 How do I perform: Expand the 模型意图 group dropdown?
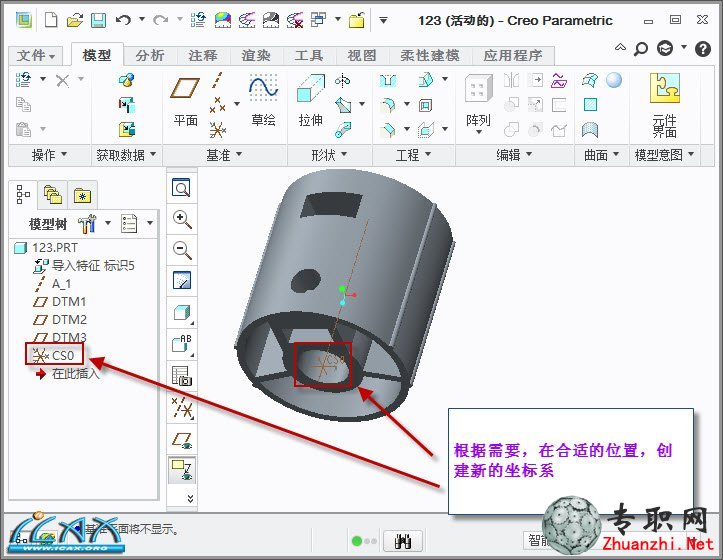[x=664, y=155]
